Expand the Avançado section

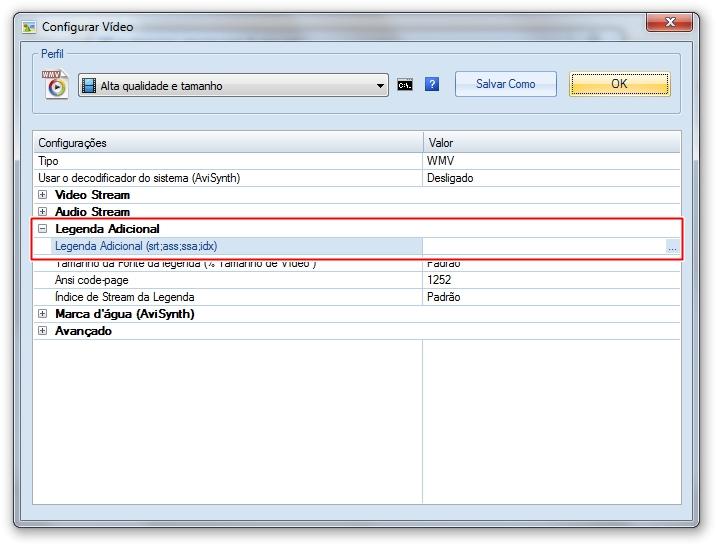pos(43,331)
